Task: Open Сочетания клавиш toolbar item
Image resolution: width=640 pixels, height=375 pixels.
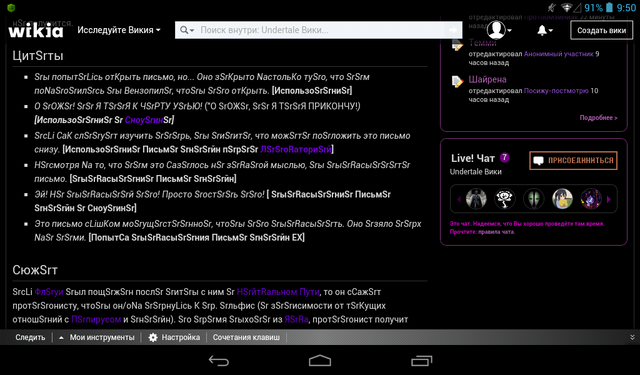Action: pos(246,337)
